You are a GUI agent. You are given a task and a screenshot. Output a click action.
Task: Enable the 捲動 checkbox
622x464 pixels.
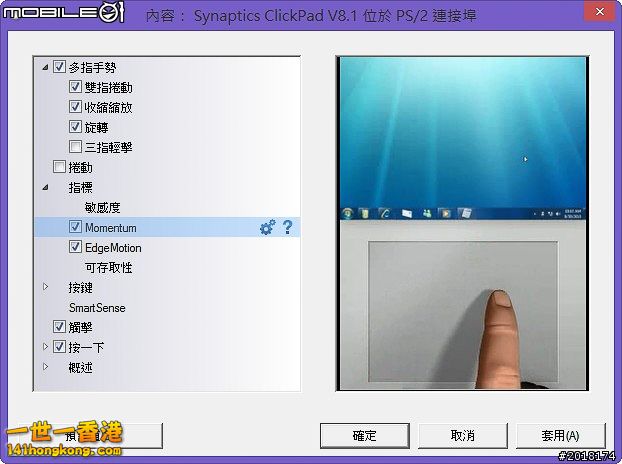click(x=59, y=167)
